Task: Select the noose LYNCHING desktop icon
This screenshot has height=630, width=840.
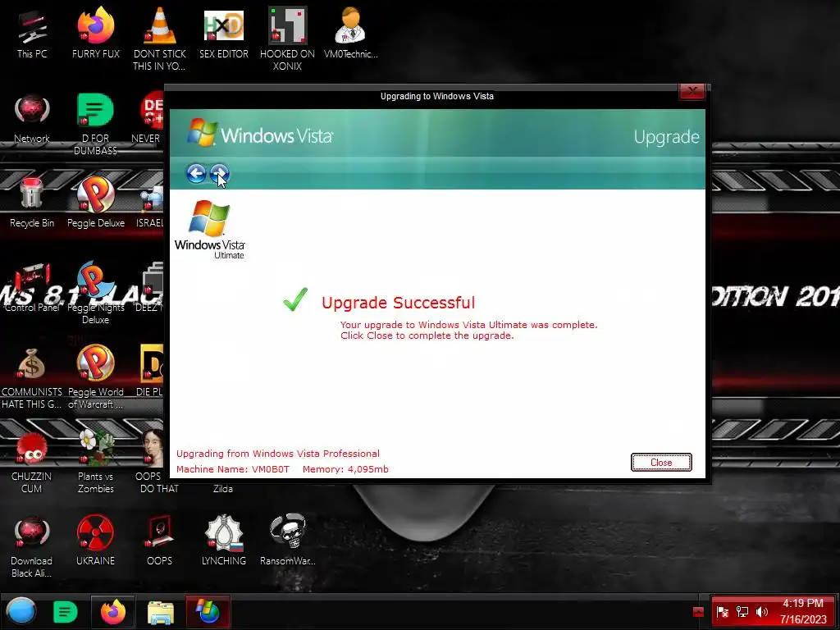Action: [223, 541]
